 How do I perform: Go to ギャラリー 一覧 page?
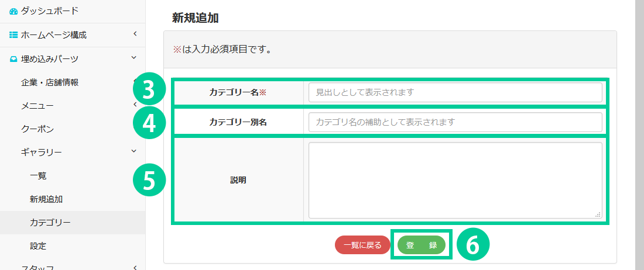pos(38,176)
